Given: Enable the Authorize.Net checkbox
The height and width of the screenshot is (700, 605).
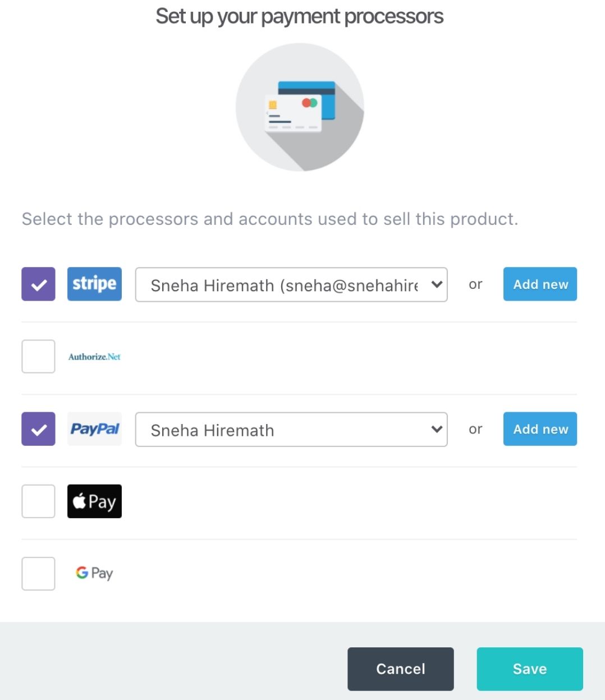Looking at the screenshot, I should (38, 356).
